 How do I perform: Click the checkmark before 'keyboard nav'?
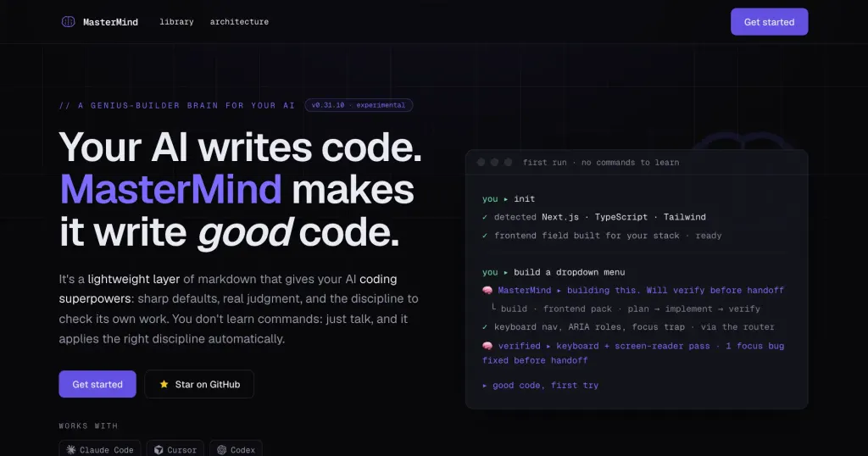[x=485, y=327]
